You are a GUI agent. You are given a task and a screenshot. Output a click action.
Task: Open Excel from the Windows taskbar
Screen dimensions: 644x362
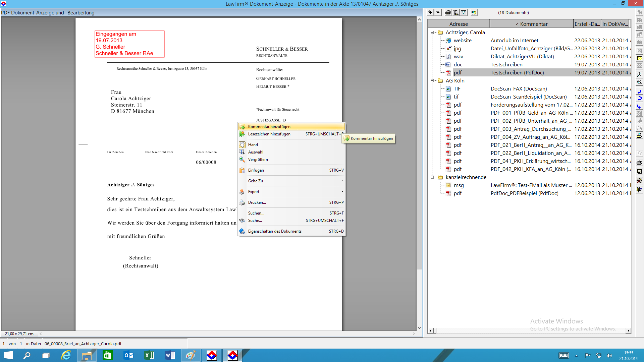click(149, 355)
